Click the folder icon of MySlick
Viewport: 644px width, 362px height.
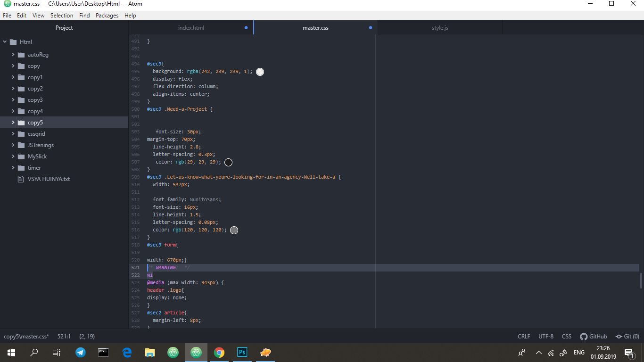pyautogui.click(x=21, y=156)
